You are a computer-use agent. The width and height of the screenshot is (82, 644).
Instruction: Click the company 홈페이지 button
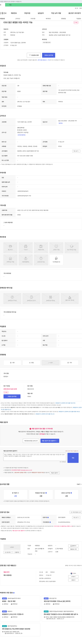[x=73, y=546]
